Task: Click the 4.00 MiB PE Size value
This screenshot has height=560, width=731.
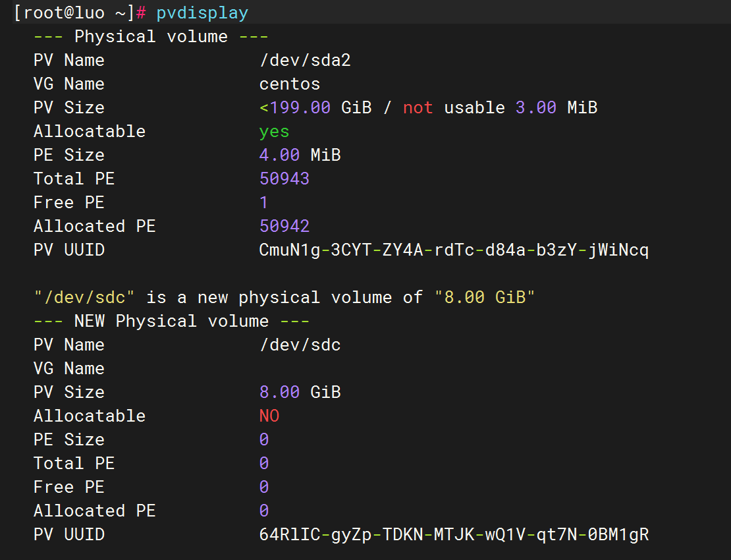Action: pyautogui.click(x=300, y=155)
